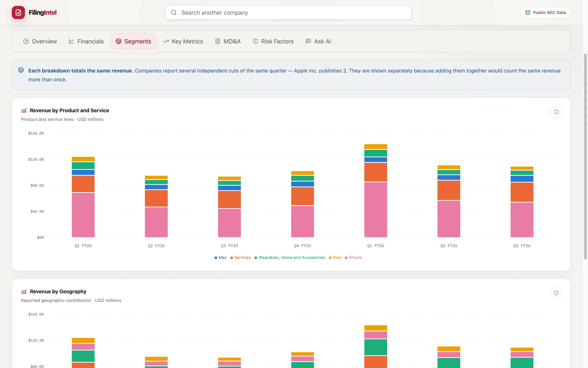
Task: Click the $160.0B label of the product chart
Action: [x=36, y=133]
